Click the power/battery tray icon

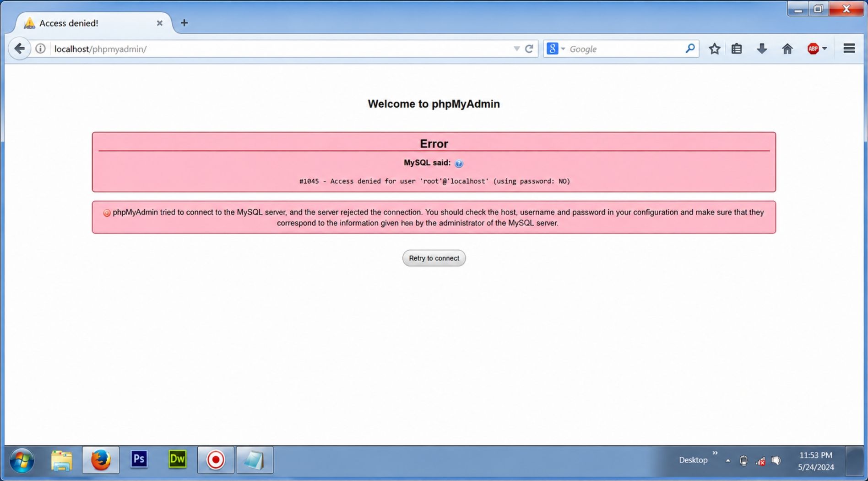pos(744,461)
